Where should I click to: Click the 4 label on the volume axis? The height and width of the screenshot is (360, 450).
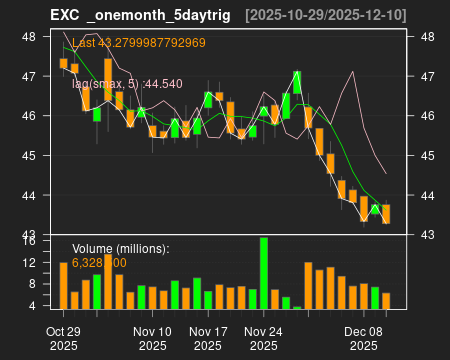pyautogui.click(x=32, y=306)
